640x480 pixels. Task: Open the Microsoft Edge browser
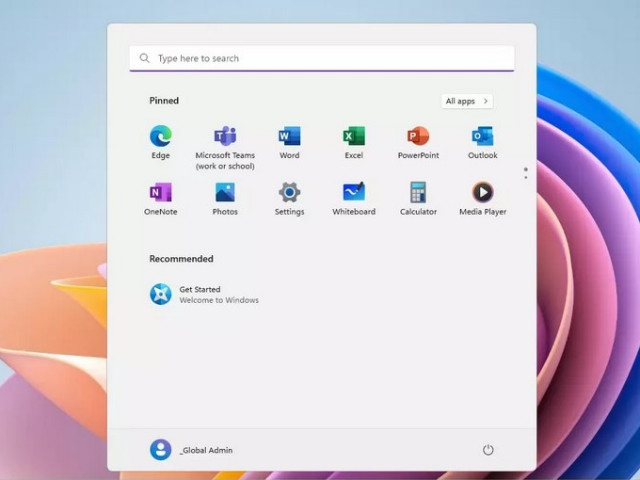tap(160, 137)
